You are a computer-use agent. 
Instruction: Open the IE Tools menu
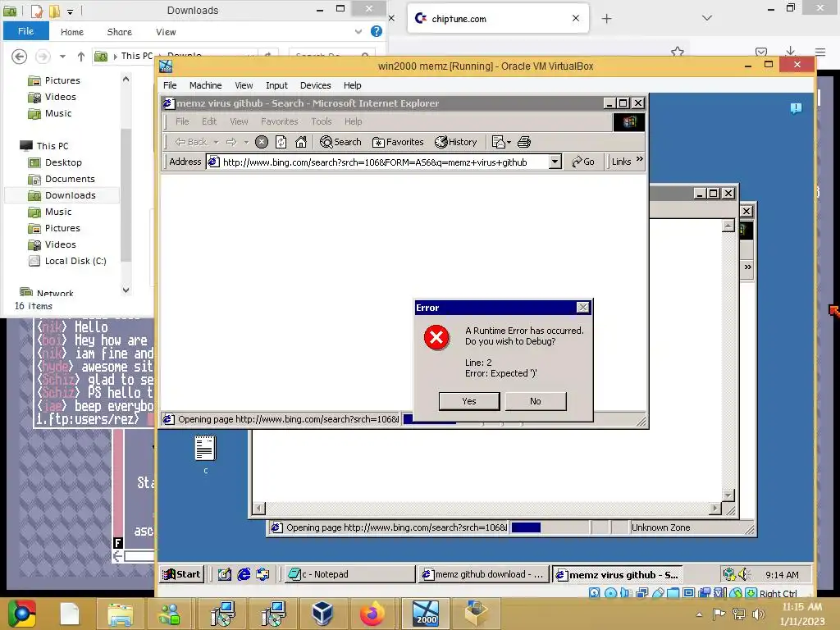click(x=322, y=121)
